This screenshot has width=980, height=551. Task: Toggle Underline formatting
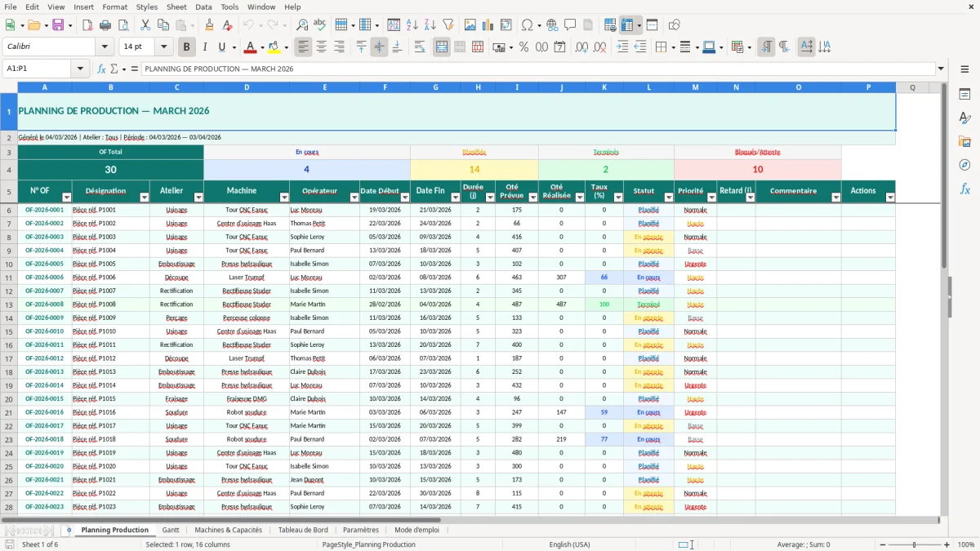click(222, 47)
